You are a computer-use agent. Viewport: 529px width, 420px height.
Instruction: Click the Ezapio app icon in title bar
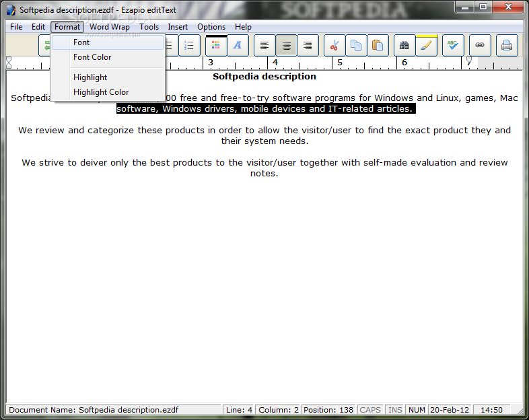(11, 10)
